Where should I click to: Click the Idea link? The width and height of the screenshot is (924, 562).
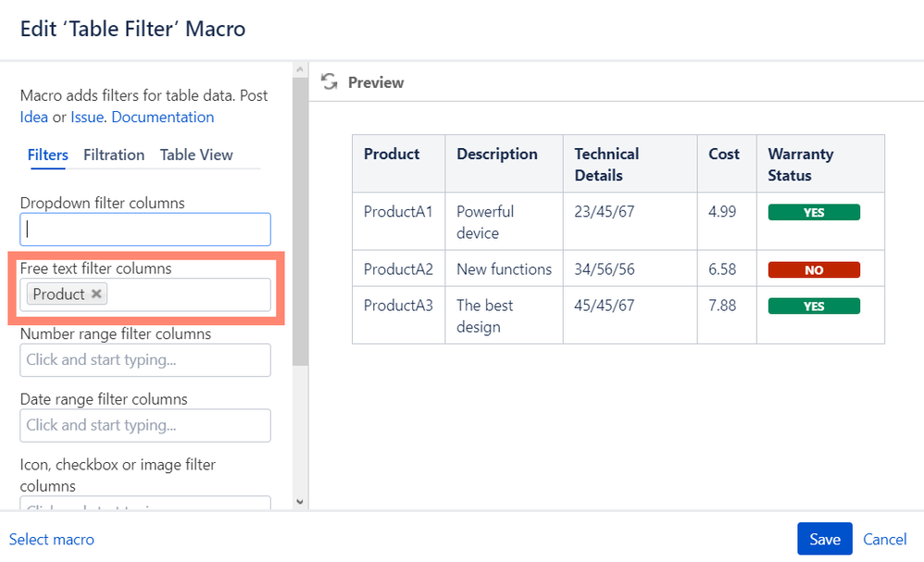tap(33, 117)
